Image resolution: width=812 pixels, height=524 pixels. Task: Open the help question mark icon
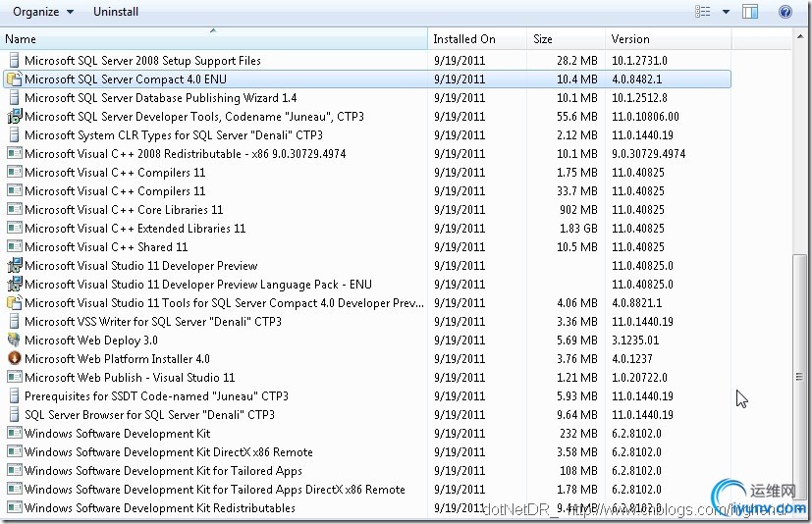point(785,12)
